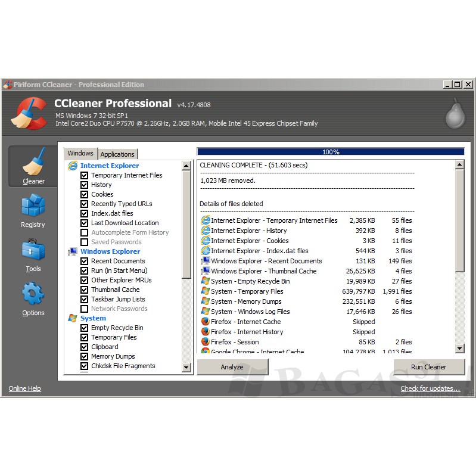
Task: Click the left tree scroll-down arrow
Action: [186, 368]
